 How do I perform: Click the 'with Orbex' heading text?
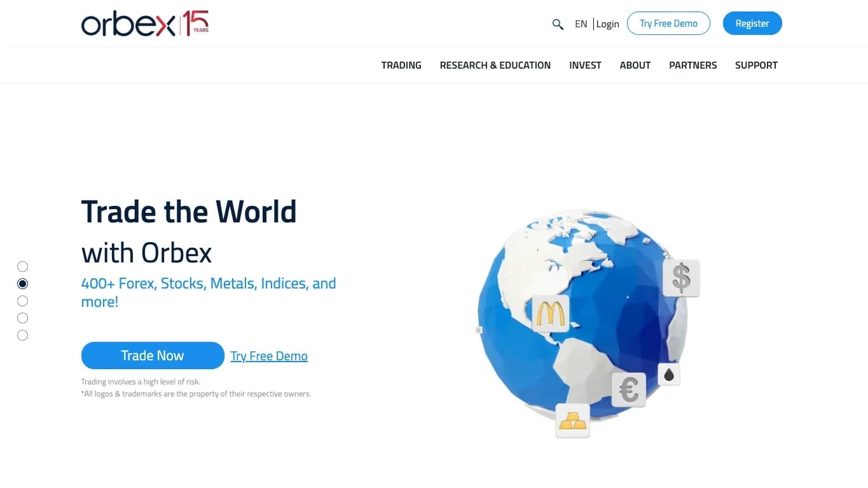[x=146, y=253]
